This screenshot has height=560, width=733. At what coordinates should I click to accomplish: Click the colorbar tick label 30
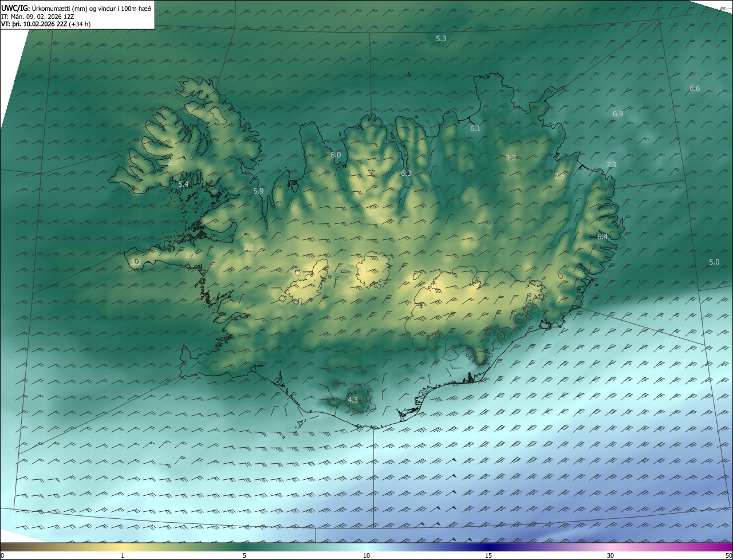tap(610, 555)
